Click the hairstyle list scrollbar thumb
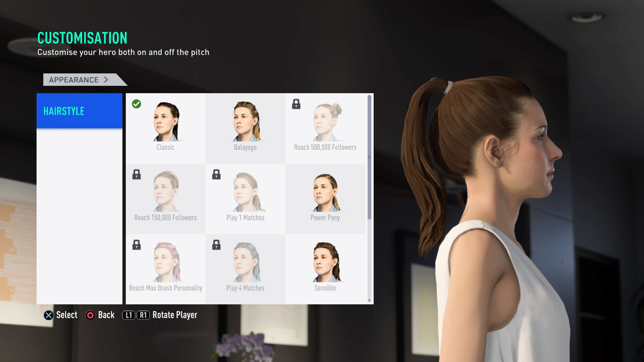 point(369,157)
